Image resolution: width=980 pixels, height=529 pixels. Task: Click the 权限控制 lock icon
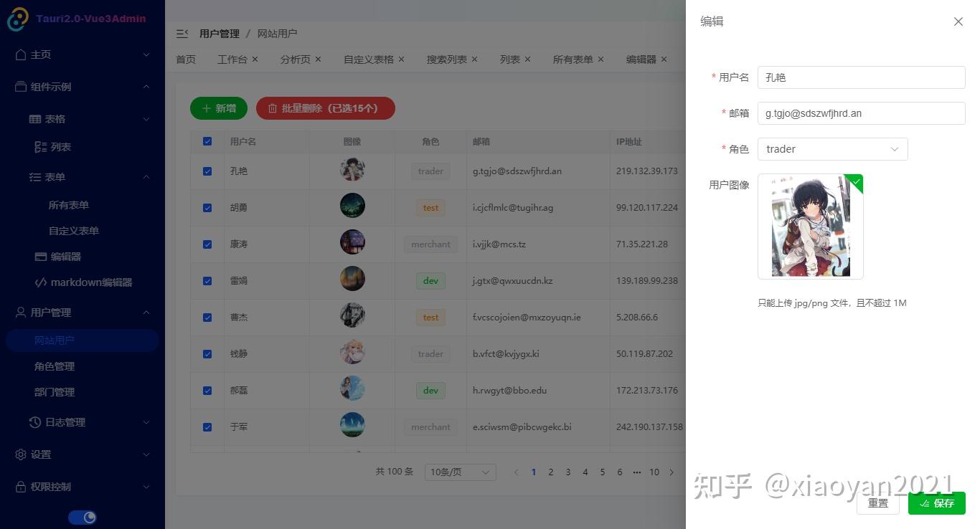pyautogui.click(x=21, y=487)
